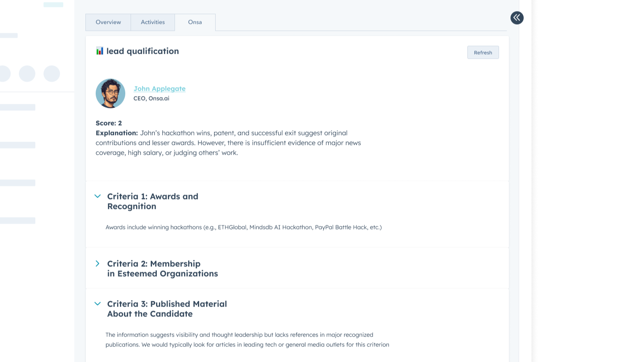Select the Onsa tab
This screenshot has width=644, height=362.
(x=195, y=22)
